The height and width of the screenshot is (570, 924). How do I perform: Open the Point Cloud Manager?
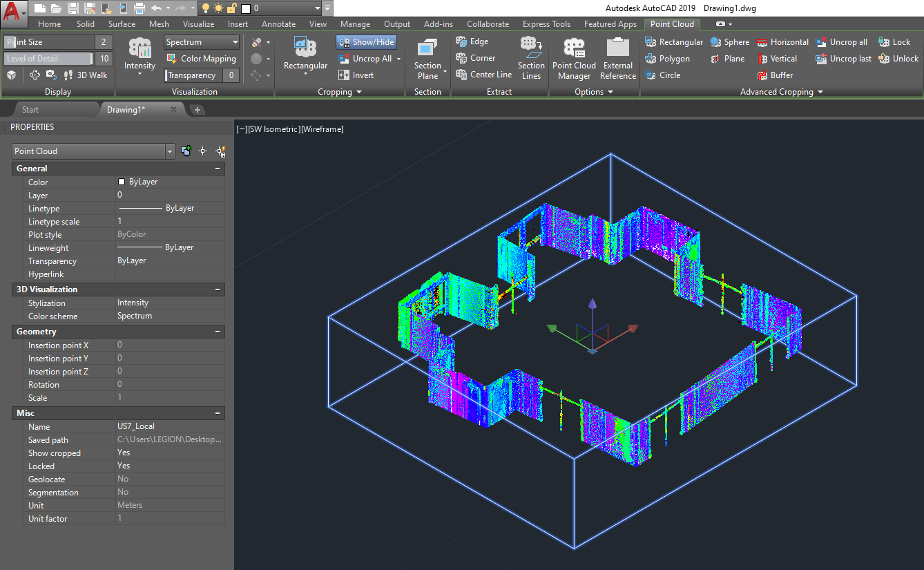574,59
